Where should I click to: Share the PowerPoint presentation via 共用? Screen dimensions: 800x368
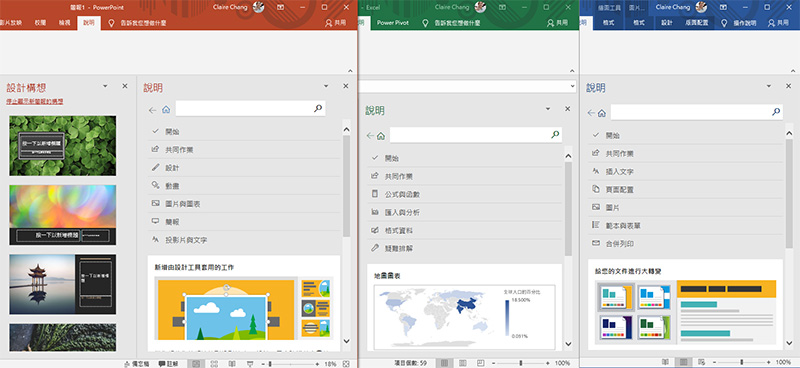coord(336,23)
